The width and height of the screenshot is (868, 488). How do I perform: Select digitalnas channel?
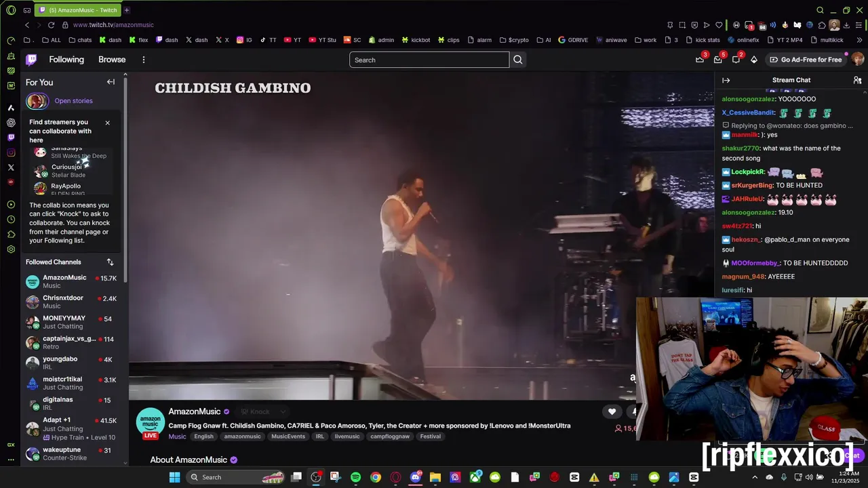click(x=73, y=403)
